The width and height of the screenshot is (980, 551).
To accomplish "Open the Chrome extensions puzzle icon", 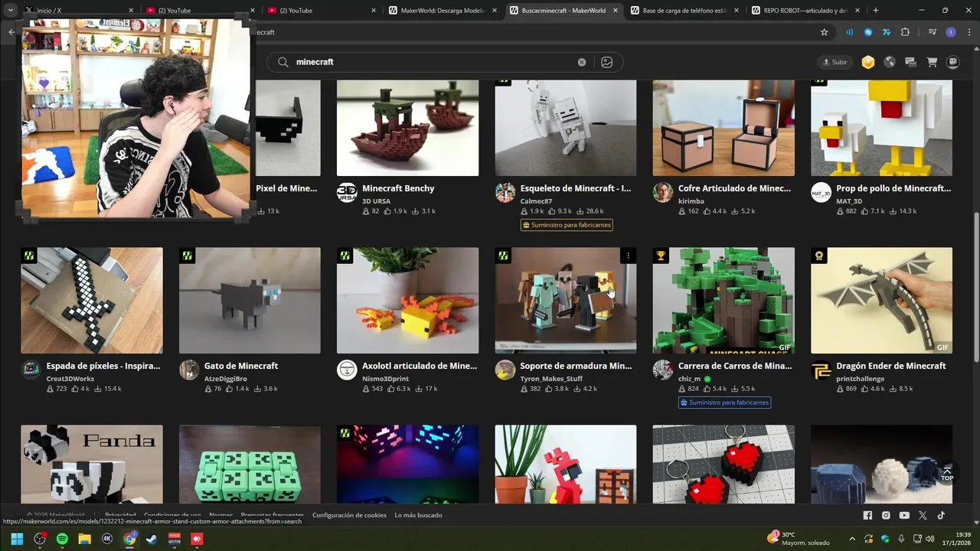I will (905, 32).
